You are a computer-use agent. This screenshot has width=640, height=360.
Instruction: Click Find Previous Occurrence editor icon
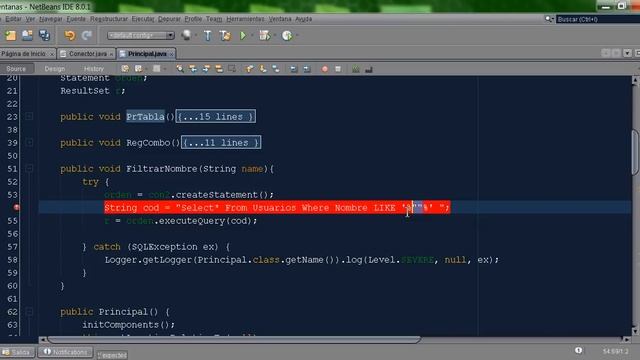[193, 69]
